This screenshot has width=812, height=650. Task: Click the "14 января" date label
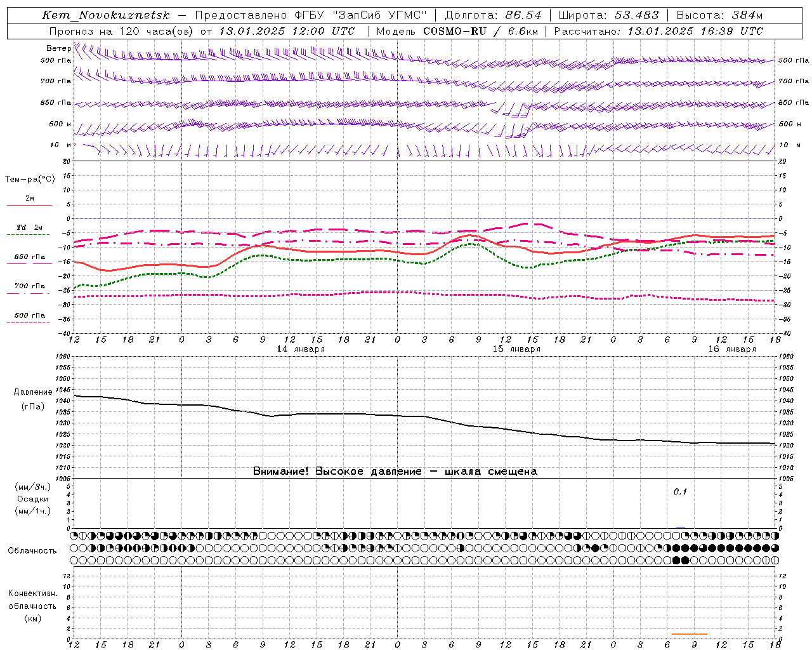301,349
